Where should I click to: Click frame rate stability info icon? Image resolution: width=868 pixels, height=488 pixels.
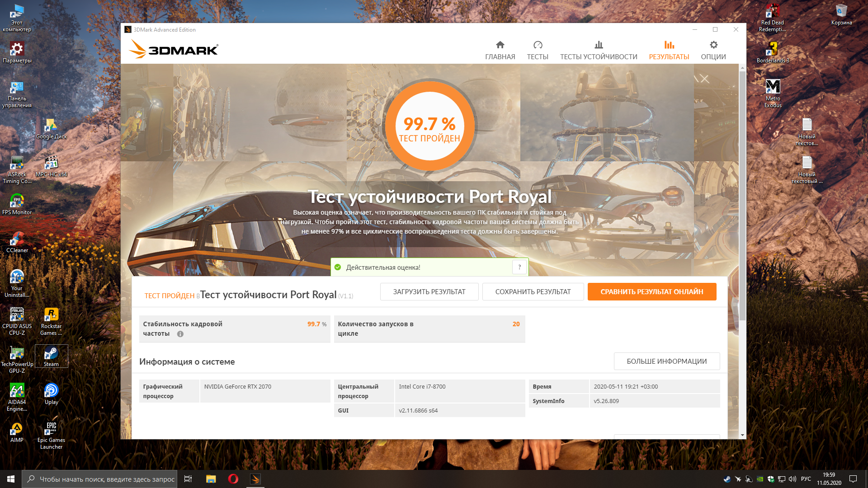point(180,334)
